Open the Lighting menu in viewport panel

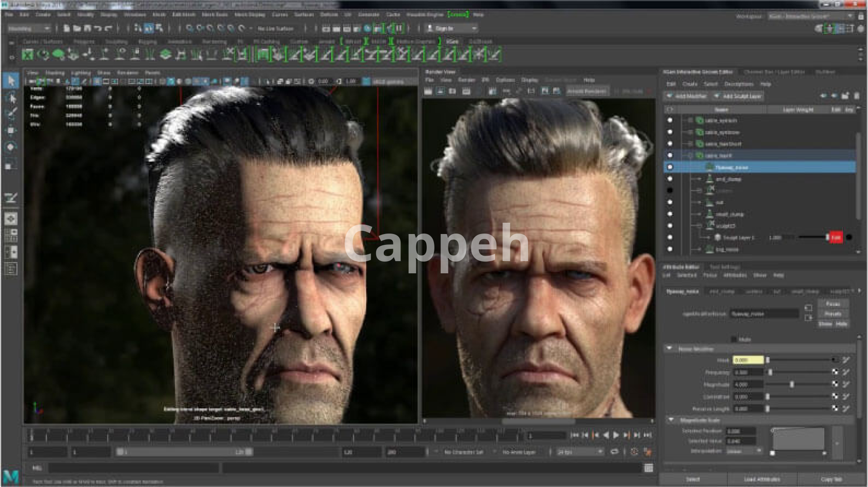click(81, 73)
